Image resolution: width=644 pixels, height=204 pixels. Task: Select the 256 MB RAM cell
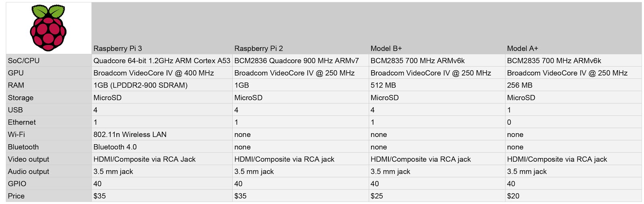tap(520, 85)
